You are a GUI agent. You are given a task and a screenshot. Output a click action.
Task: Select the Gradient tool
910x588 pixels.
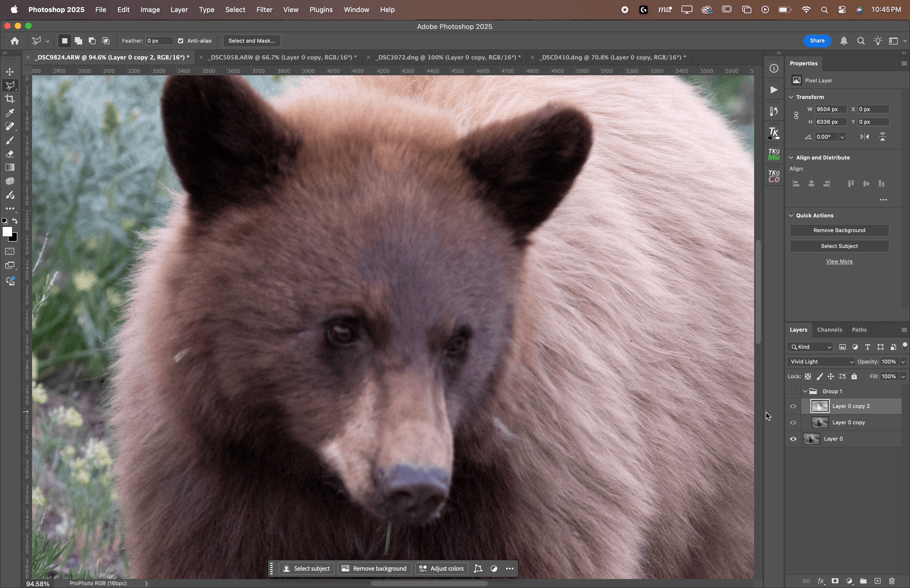point(10,167)
